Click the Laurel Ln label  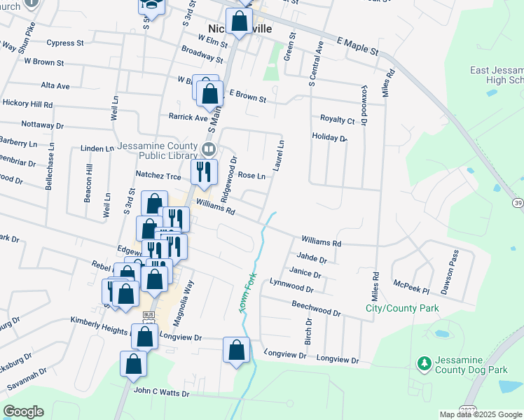point(278,155)
